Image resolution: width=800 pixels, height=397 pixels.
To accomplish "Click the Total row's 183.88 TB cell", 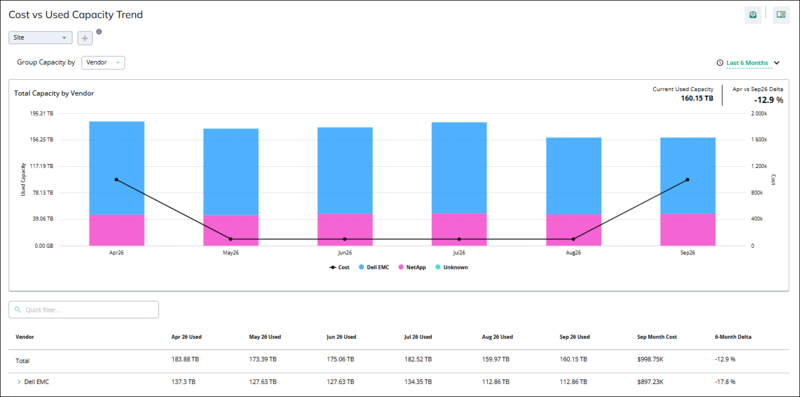I will (185, 360).
